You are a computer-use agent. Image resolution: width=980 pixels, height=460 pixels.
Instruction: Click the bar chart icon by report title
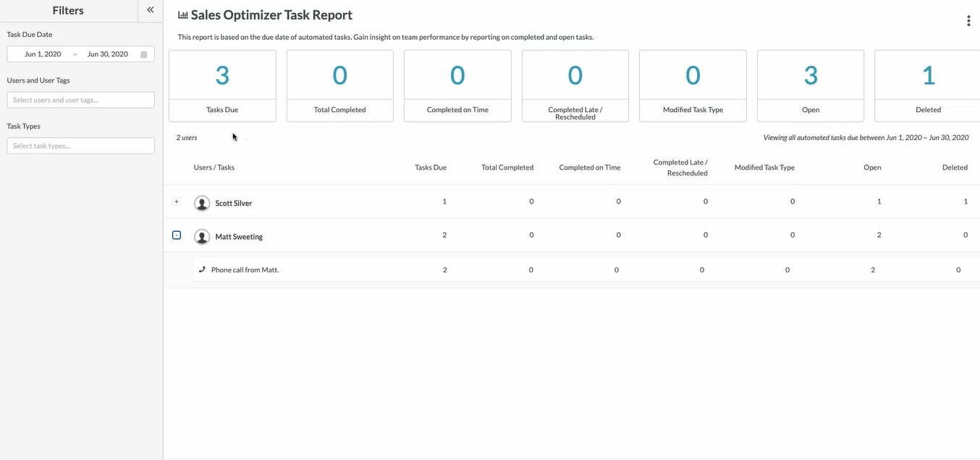pyautogui.click(x=183, y=15)
